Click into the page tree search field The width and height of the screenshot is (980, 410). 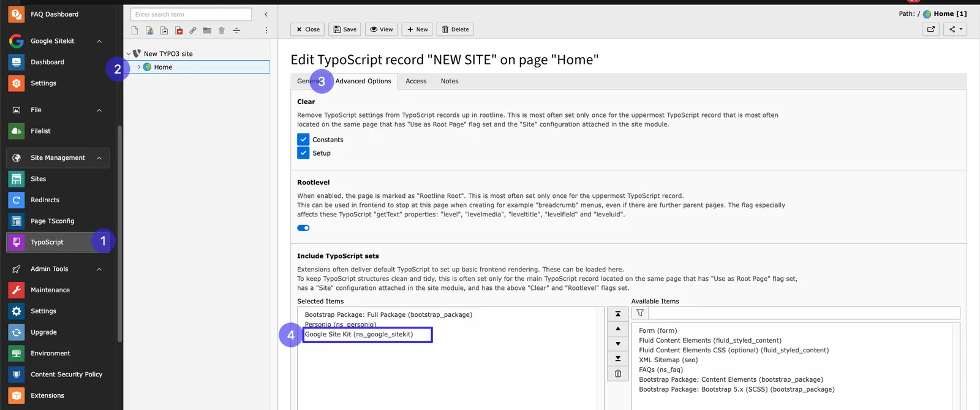(191, 14)
